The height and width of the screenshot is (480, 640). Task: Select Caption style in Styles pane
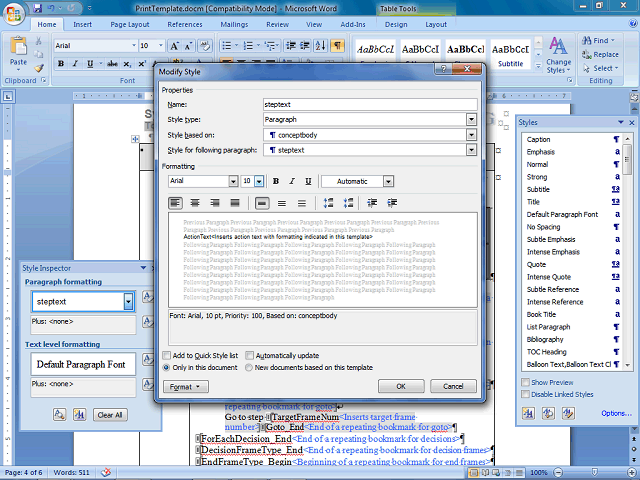tap(572, 140)
